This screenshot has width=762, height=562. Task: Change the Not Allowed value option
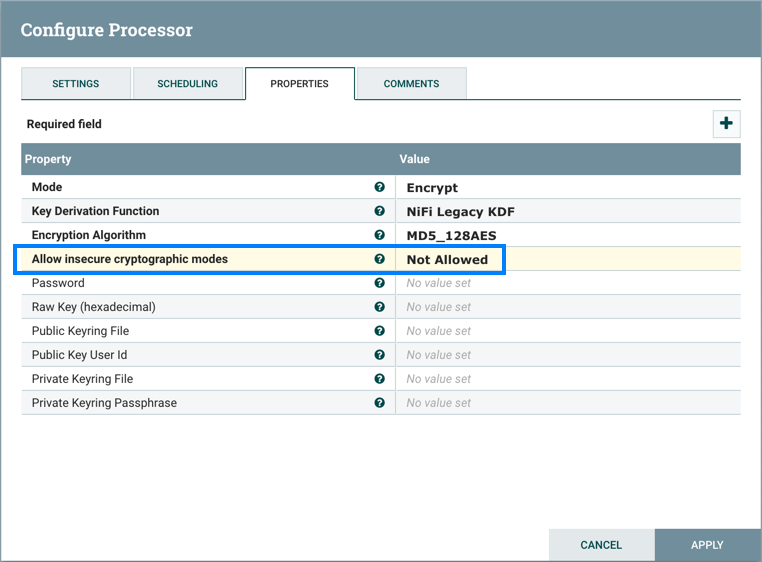click(x=447, y=260)
